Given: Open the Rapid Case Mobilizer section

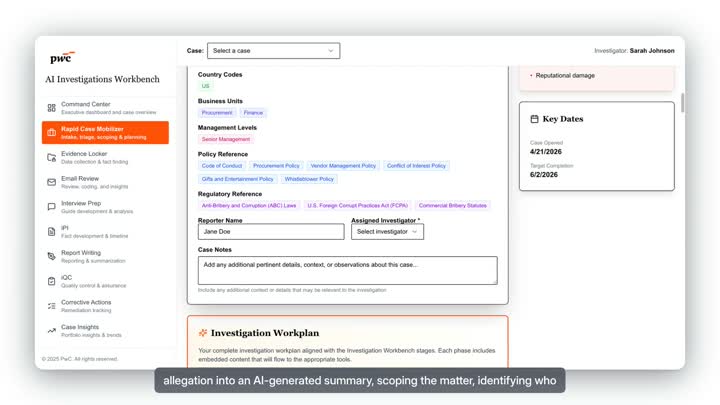Looking at the screenshot, I should (x=105, y=133).
